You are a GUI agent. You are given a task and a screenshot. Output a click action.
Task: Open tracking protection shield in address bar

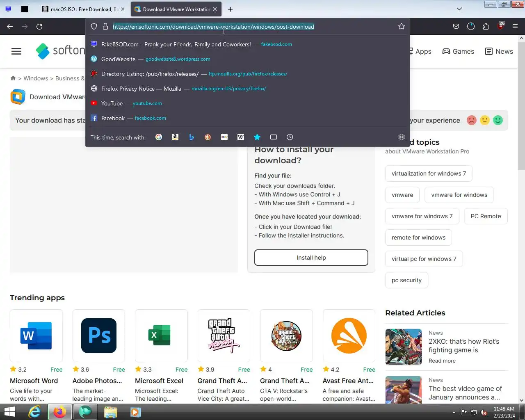pyautogui.click(x=94, y=26)
